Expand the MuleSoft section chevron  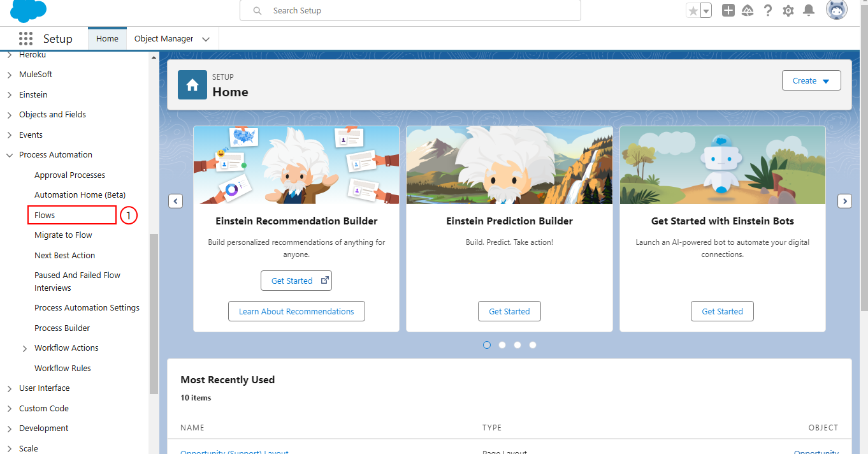(x=9, y=75)
